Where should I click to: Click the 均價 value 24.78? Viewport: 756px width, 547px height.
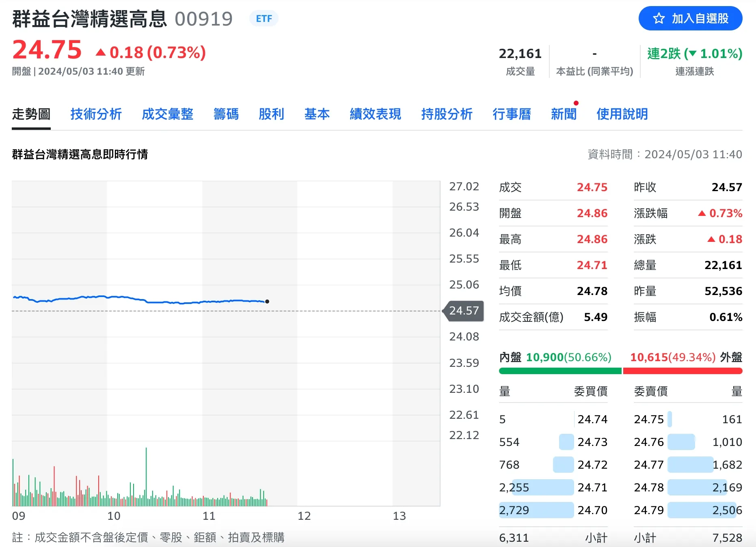[592, 291]
